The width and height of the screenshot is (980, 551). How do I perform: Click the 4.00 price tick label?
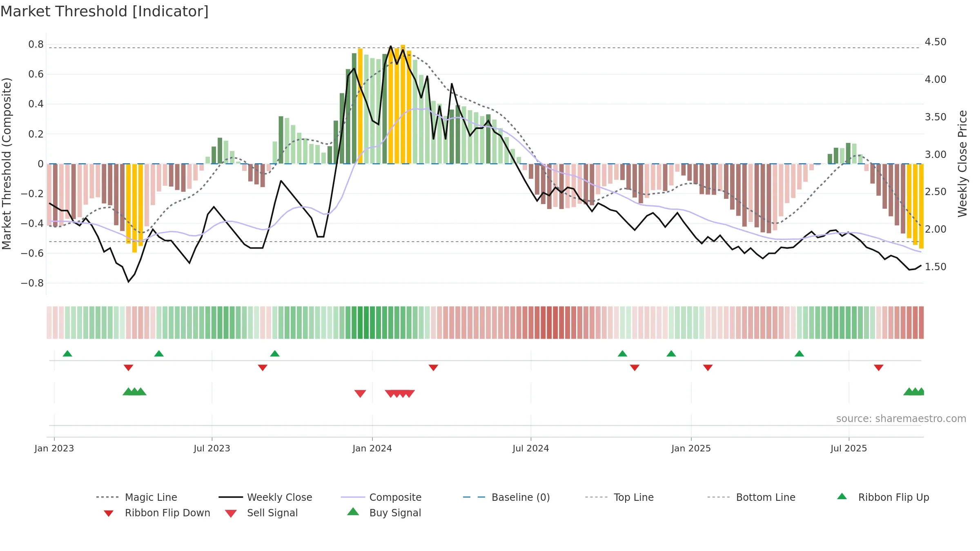coord(935,80)
